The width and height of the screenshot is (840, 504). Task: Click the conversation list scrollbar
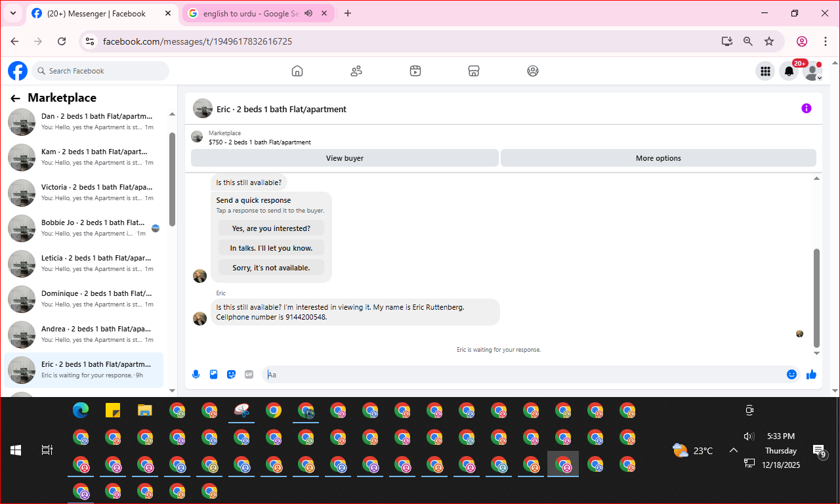coord(172,178)
